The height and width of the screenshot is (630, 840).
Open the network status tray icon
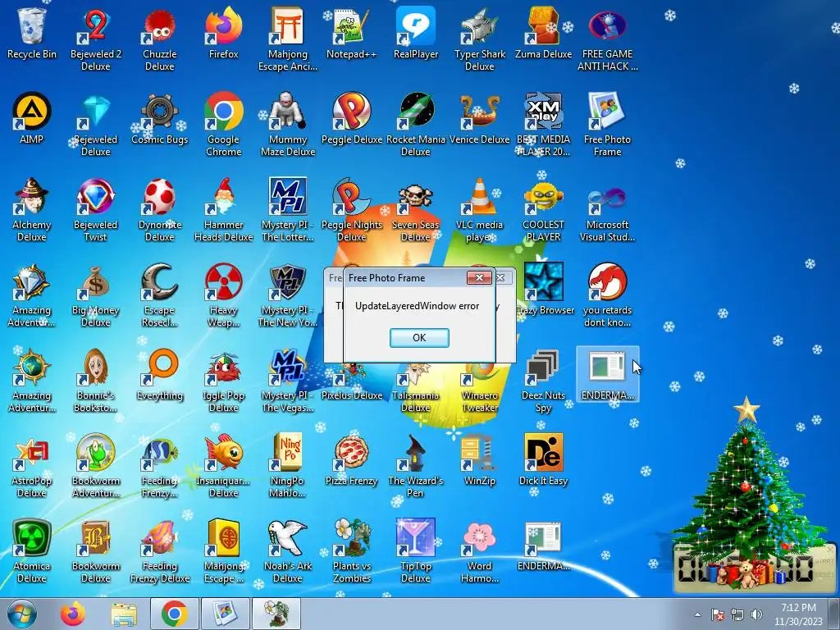[x=737, y=615]
